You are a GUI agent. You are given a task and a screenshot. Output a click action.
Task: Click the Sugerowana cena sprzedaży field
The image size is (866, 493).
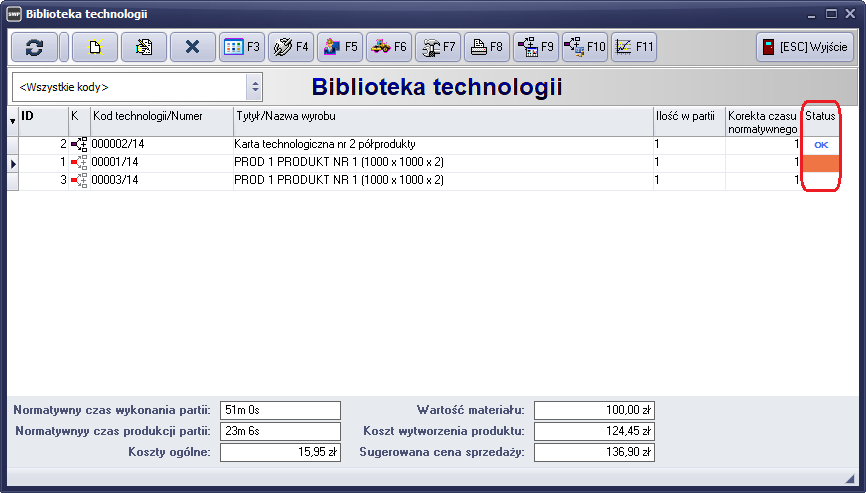point(594,453)
